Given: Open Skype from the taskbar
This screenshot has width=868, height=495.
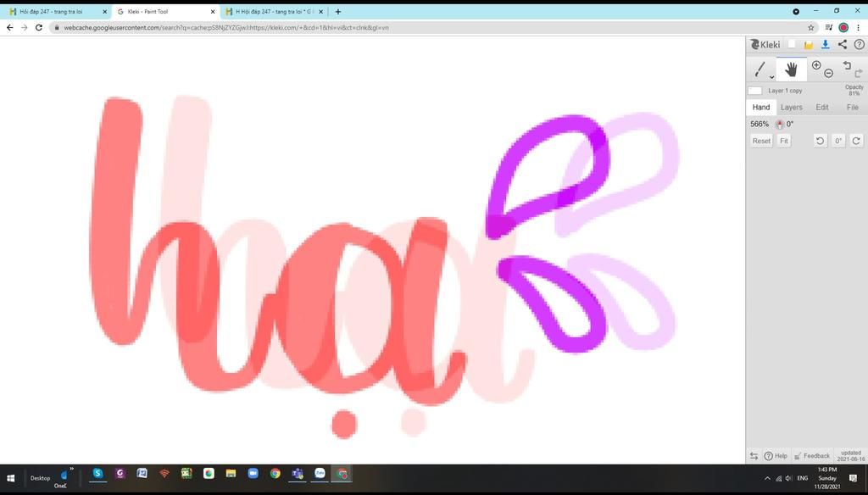Looking at the screenshot, I should [98, 474].
